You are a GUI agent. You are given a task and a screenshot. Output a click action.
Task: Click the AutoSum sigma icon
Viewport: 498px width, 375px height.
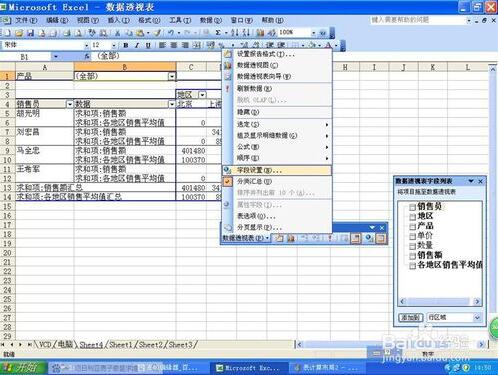[x=218, y=33]
